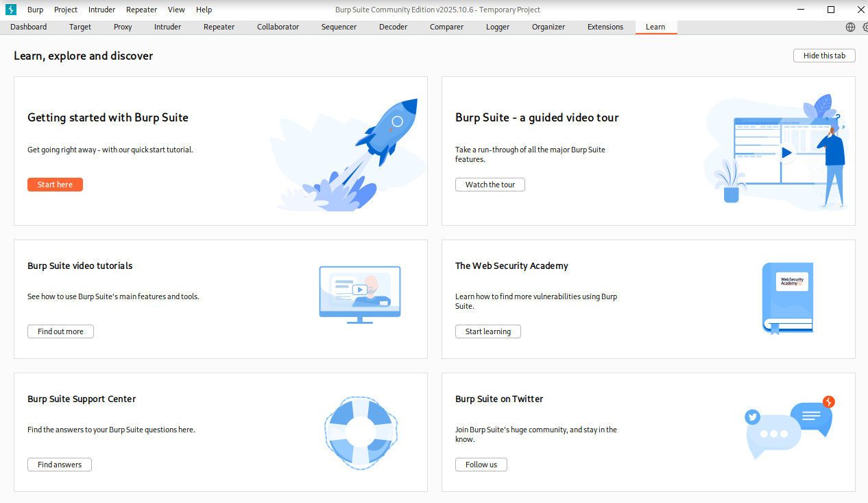Click Watch the tour button

click(490, 185)
